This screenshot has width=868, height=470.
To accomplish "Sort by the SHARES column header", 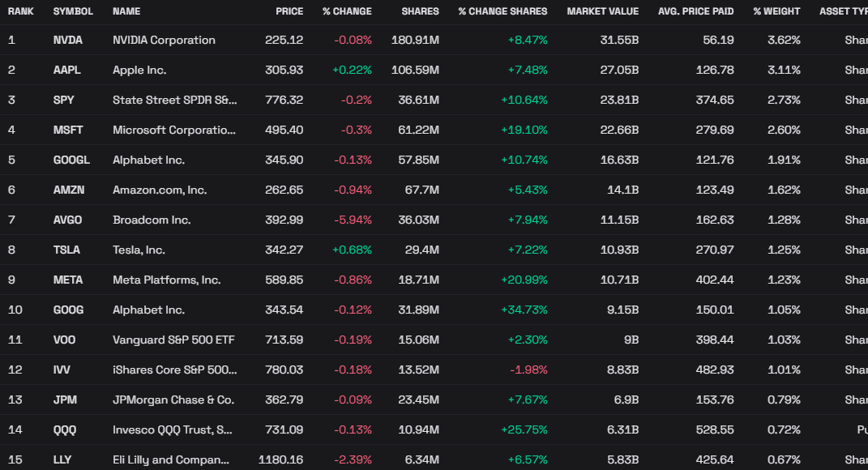I will 420,11.
